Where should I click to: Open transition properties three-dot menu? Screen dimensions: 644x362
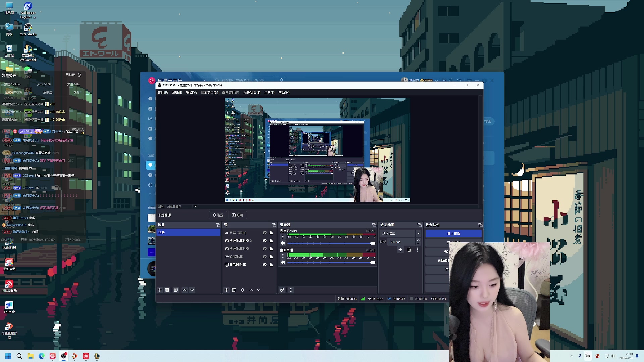[x=418, y=250]
